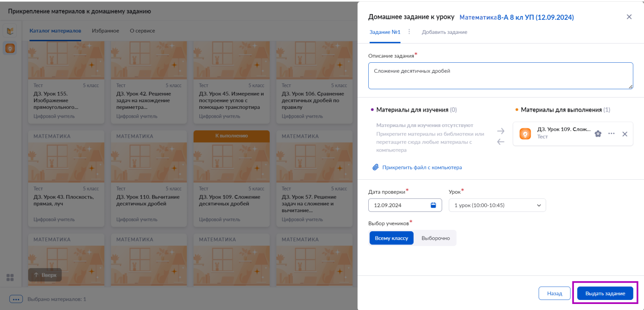Open card ДЗ. Урок 57. Решение задач

[x=314, y=179]
